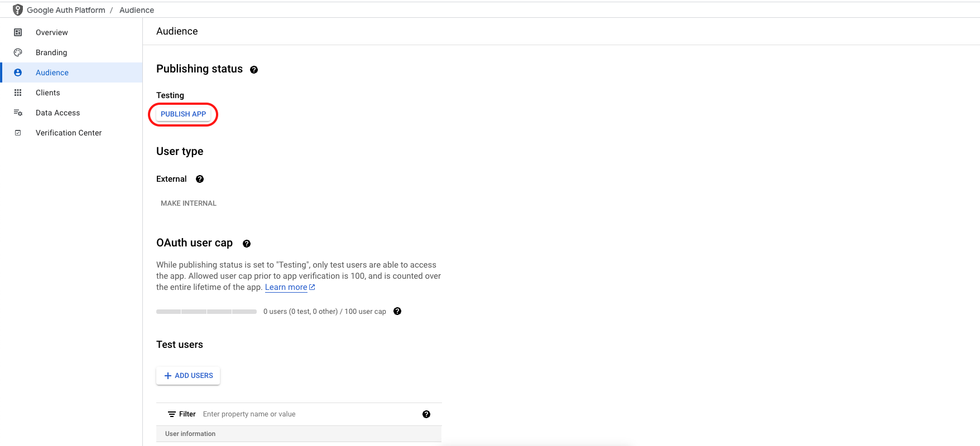Click the Audience breadcrumb
This screenshot has height=446, width=980.
click(x=137, y=10)
